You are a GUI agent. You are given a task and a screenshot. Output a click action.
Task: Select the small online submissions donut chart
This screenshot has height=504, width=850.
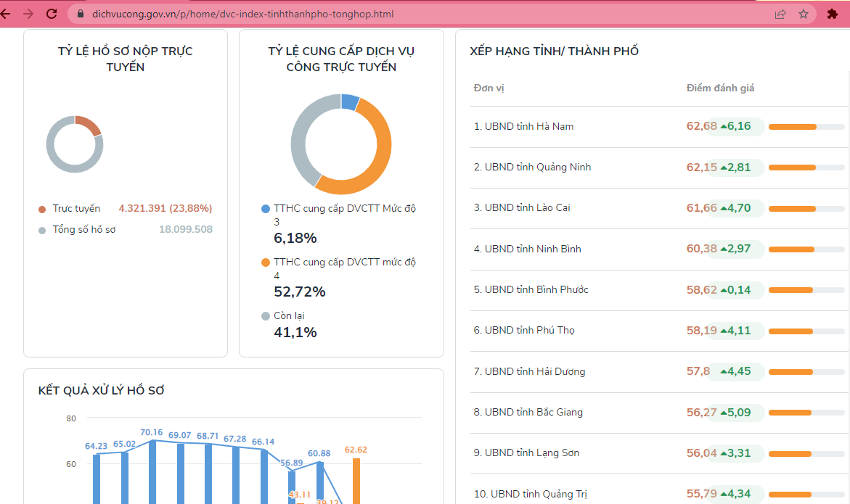click(75, 144)
